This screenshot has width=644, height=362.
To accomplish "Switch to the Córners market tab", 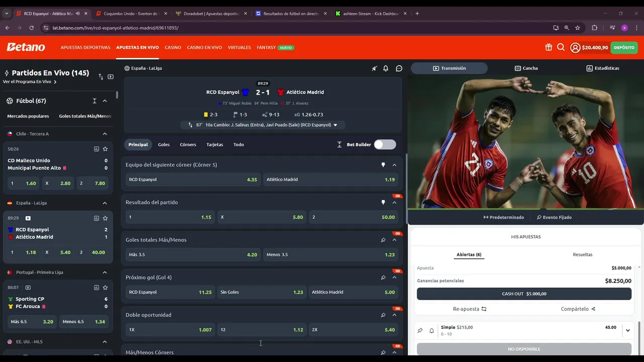I will pos(188,145).
